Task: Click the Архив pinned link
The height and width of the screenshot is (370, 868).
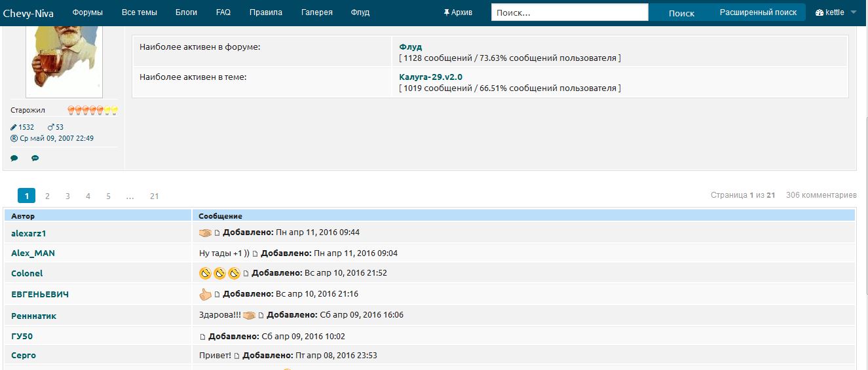Action: click(x=457, y=12)
